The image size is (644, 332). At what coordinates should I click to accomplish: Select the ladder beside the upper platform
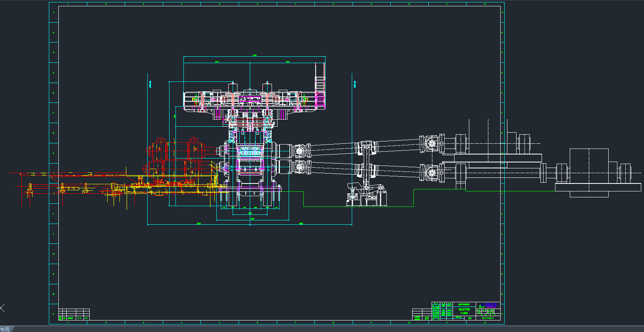pos(320,86)
